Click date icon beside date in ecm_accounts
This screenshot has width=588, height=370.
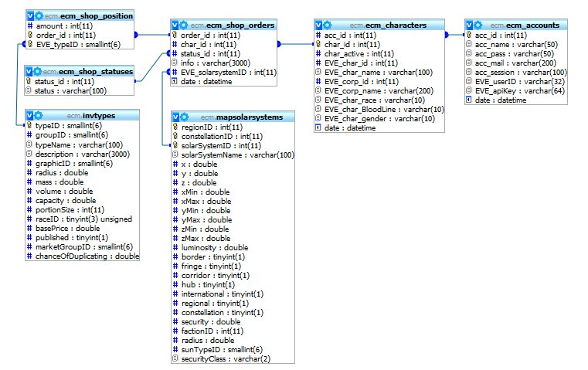[469, 100]
